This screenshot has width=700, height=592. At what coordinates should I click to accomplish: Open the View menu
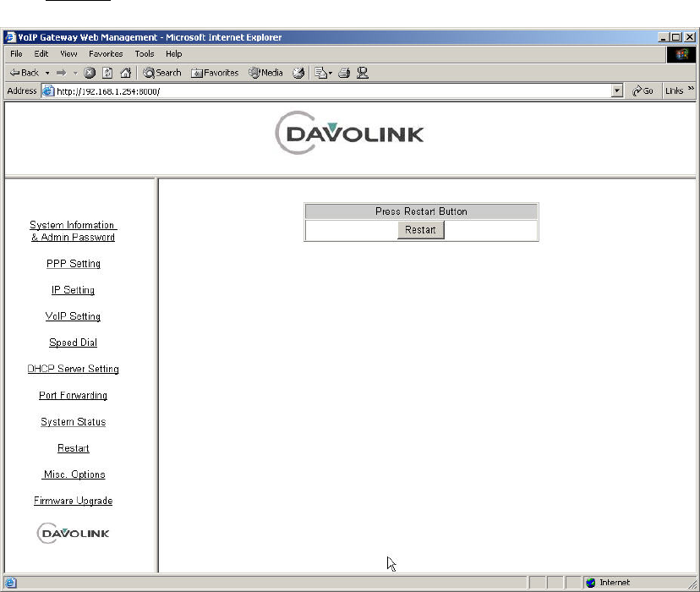[x=68, y=53]
